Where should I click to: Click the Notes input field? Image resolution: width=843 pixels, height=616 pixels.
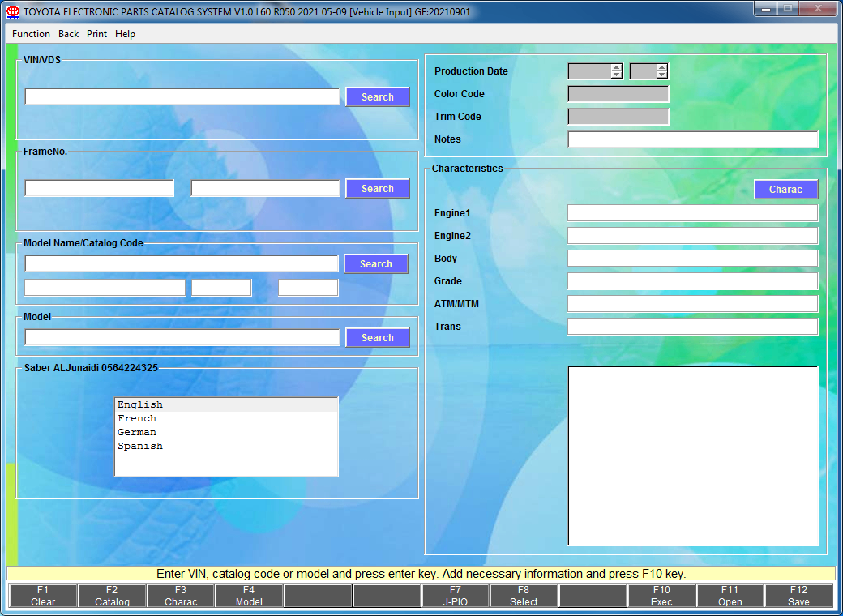693,139
